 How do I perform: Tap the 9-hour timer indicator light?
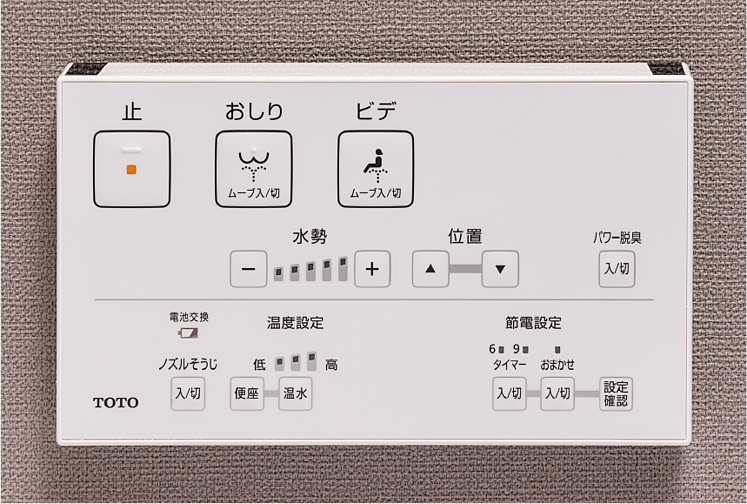click(525, 350)
